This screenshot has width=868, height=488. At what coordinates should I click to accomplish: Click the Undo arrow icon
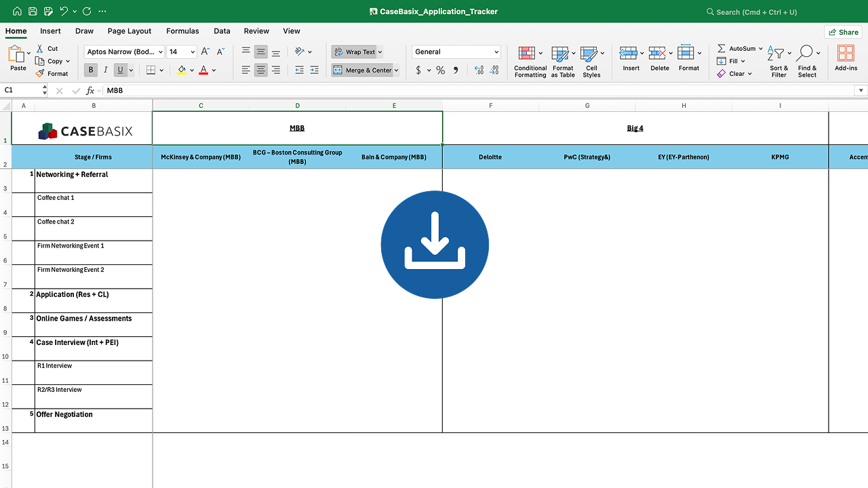point(64,12)
